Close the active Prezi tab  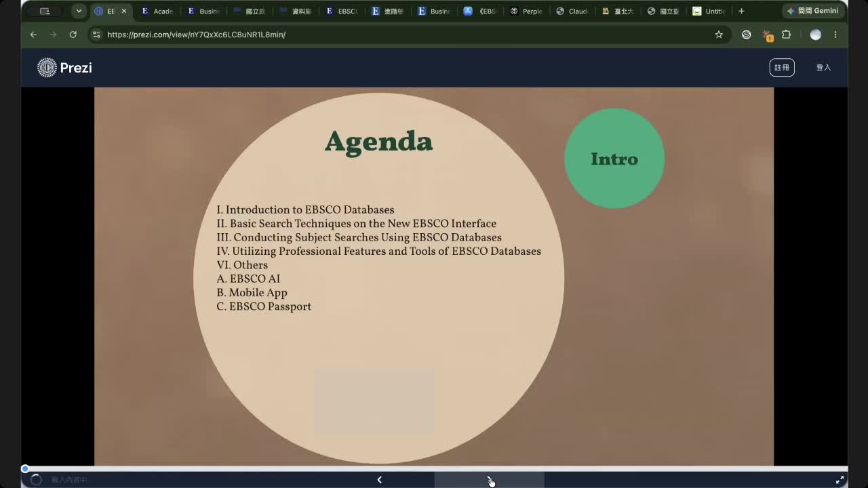click(x=123, y=11)
